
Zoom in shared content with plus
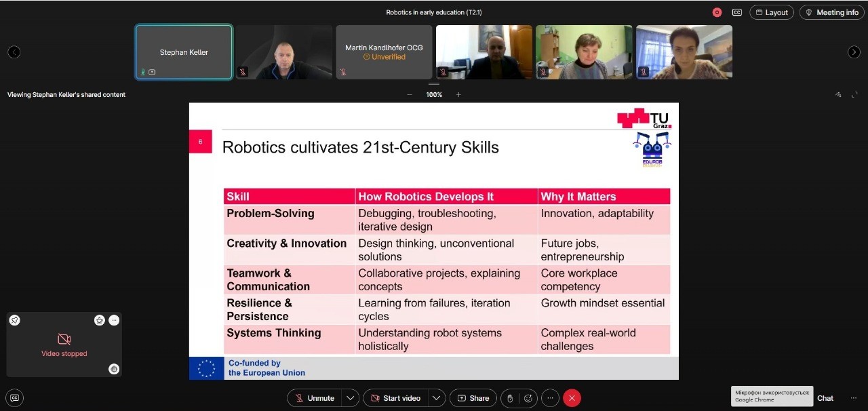coord(458,95)
